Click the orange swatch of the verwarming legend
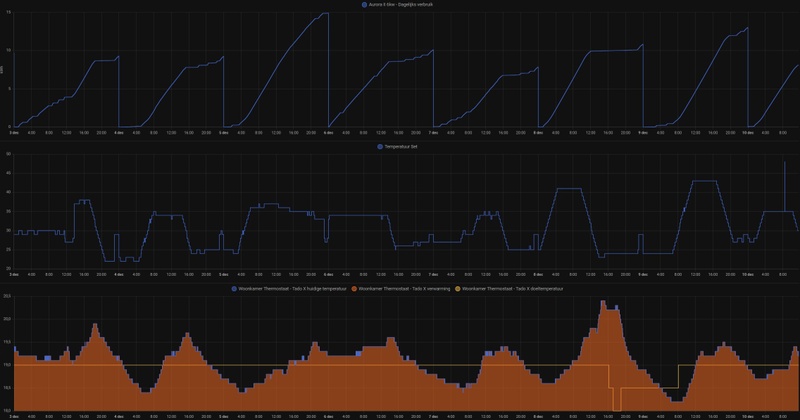Image resolution: width=800 pixels, height=420 pixels. (x=354, y=289)
